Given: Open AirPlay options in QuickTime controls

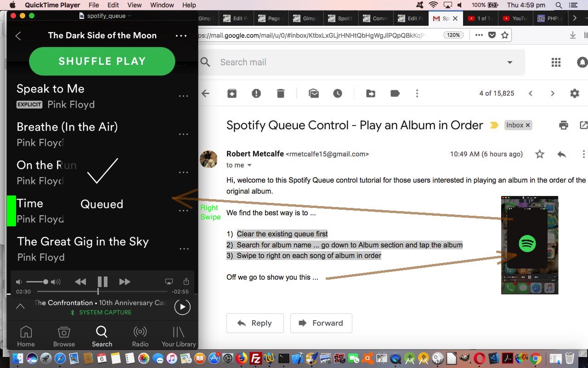Looking at the screenshot, I should point(169,282).
